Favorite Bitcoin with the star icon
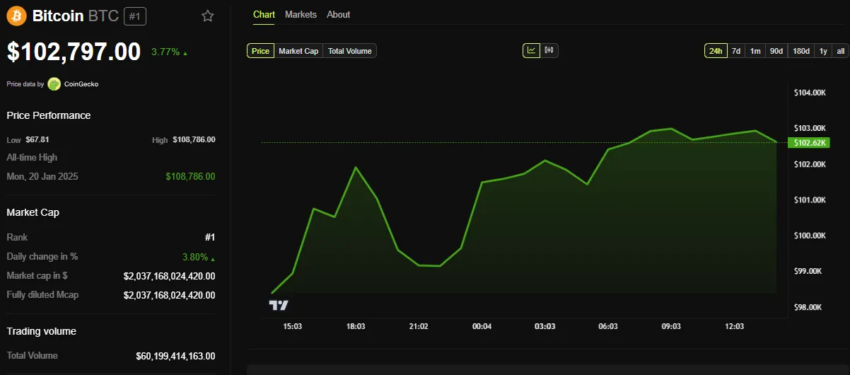 click(x=208, y=16)
